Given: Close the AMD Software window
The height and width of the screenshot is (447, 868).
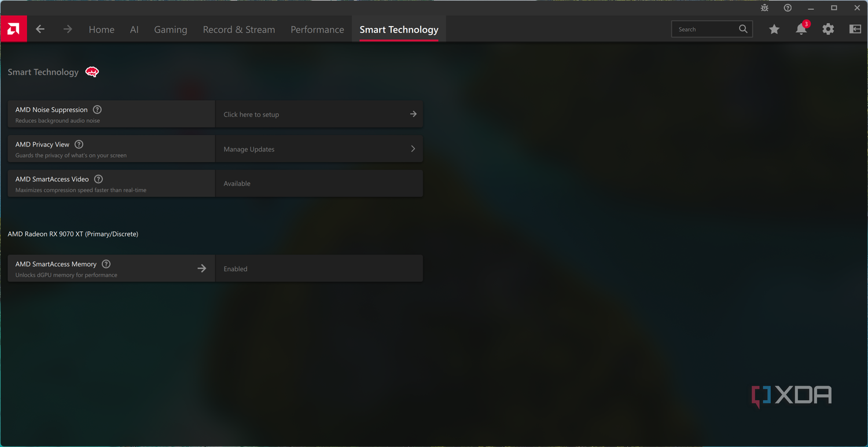Looking at the screenshot, I should tap(857, 8).
